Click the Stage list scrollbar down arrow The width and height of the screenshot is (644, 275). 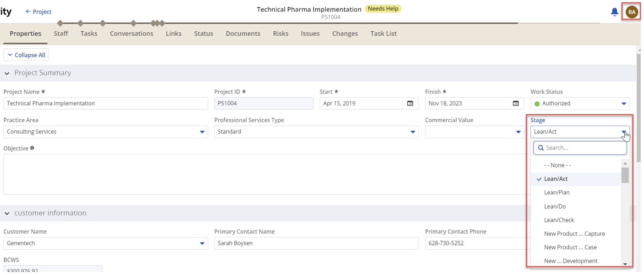pos(625,264)
